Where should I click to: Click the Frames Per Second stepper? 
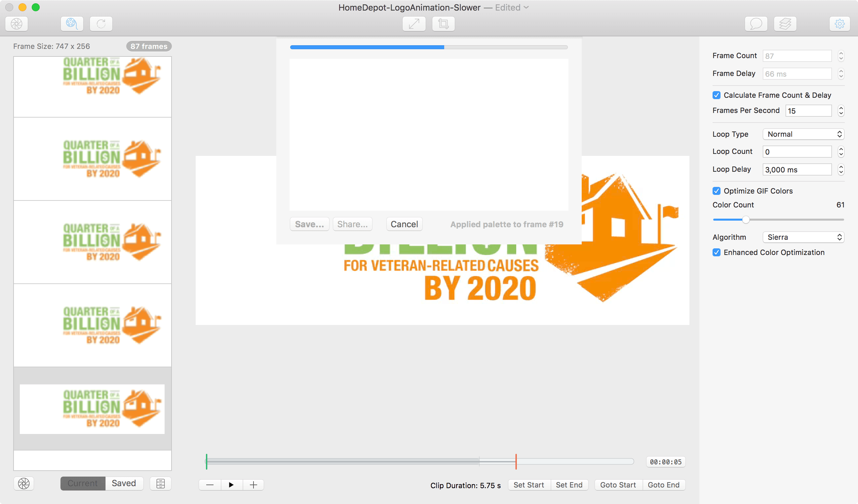pyautogui.click(x=841, y=111)
